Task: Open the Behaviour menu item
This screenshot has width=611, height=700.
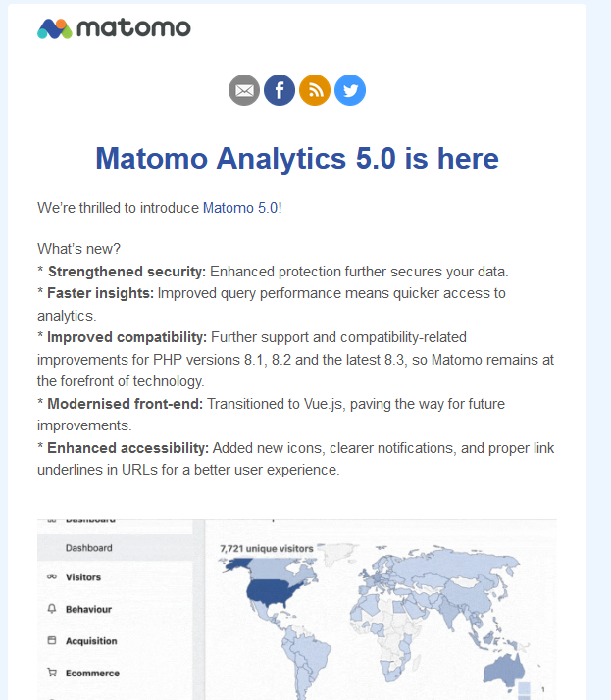Action: [88, 609]
